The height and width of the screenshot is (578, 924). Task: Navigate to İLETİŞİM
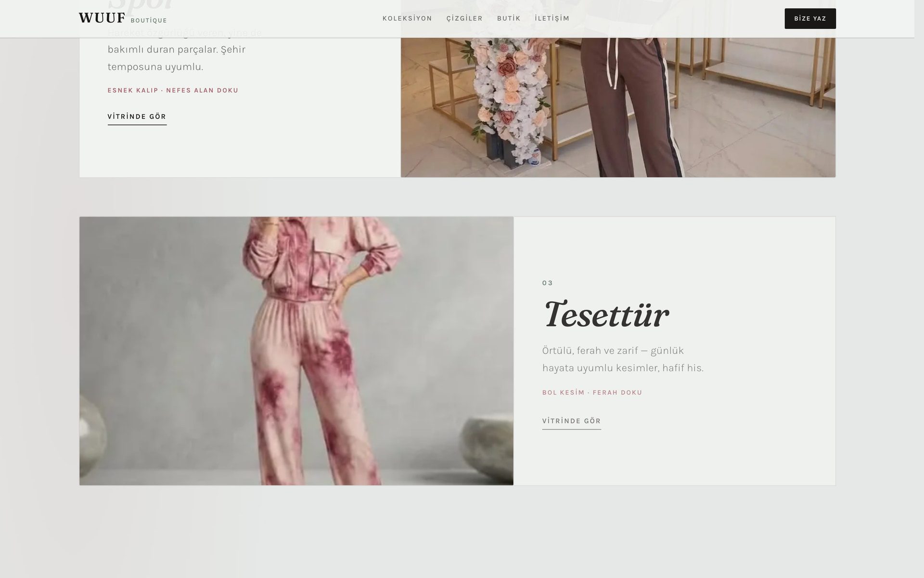click(552, 18)
